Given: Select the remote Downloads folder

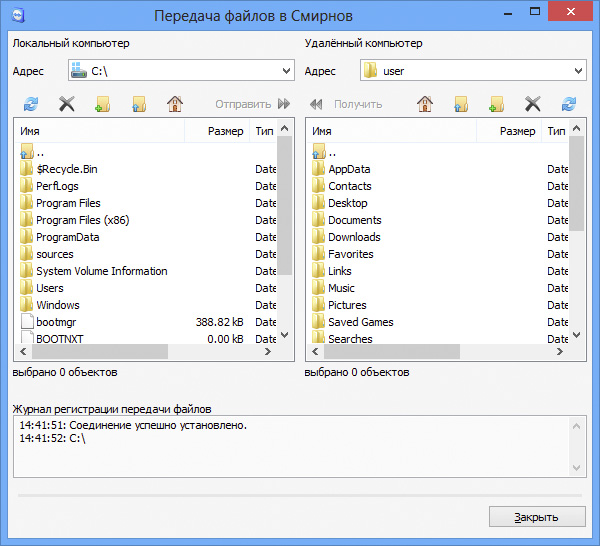Looking at the screenshot, I should 354,237.
